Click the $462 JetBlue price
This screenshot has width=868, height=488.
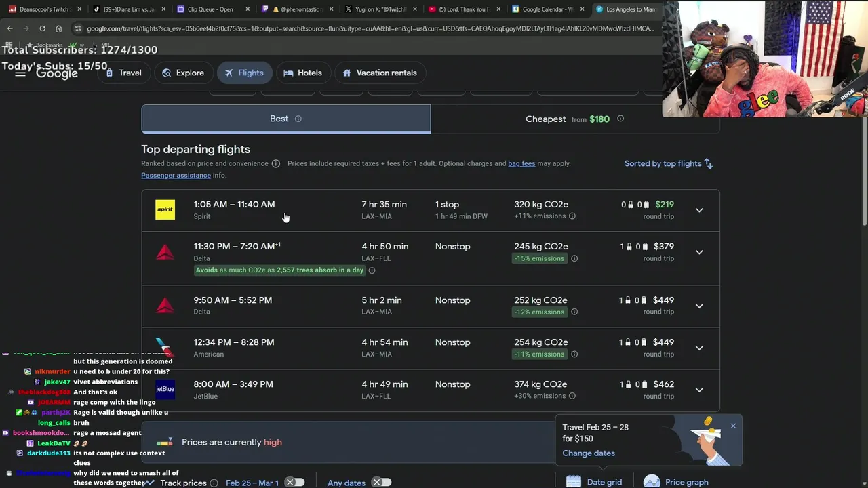pos(663,384)
